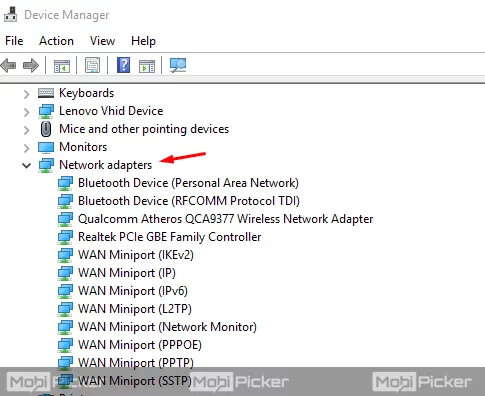This screenshot has height=396, width=485.
Task: Select WAN Miniport (SSTP) text
Action: 135,381
